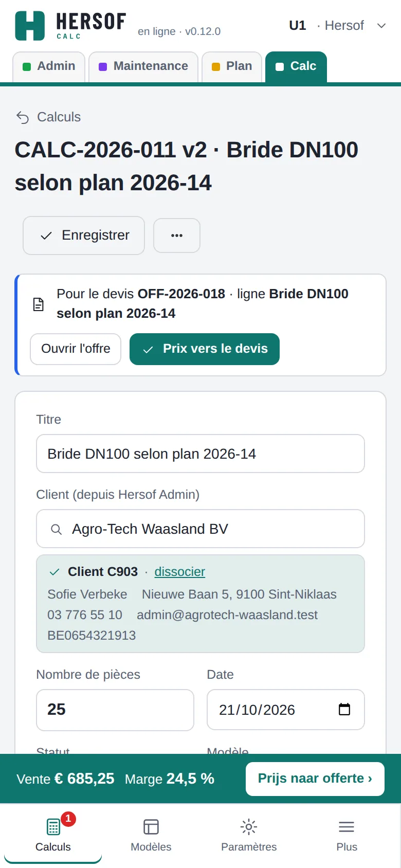Edit the Nombre de pièces field
Image resolution: width=401 pixels, height=868 pixels.
click(x=115, y=710)
